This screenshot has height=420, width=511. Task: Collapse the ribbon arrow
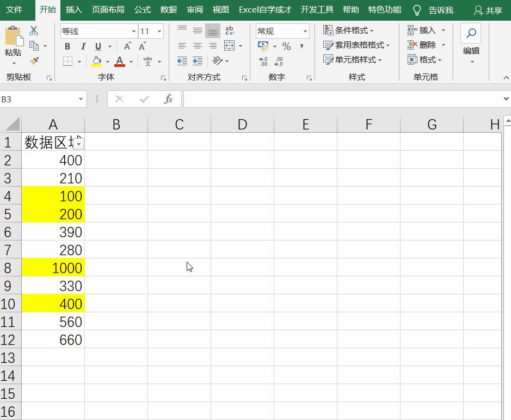pyautogui.click(x=506, y=78)
